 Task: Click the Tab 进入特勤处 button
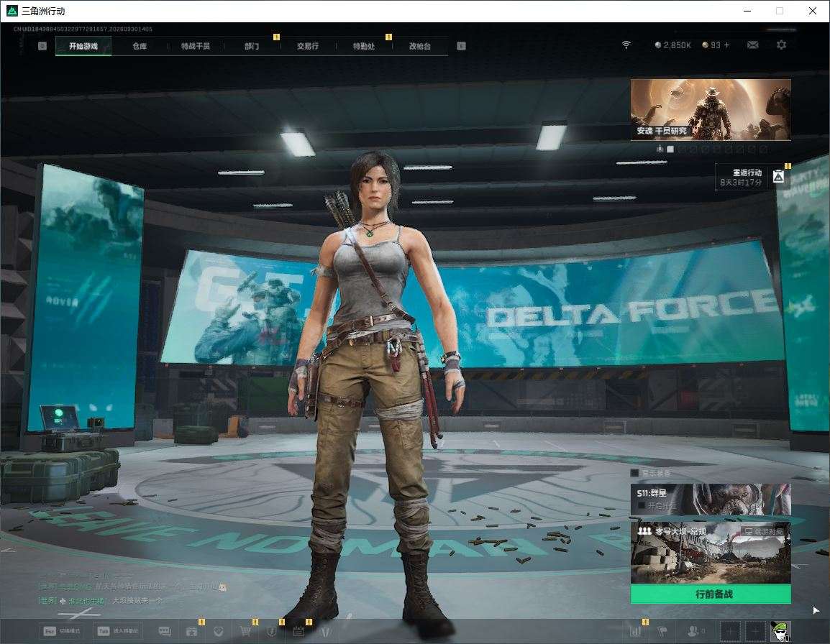click(x=119, y=631)
